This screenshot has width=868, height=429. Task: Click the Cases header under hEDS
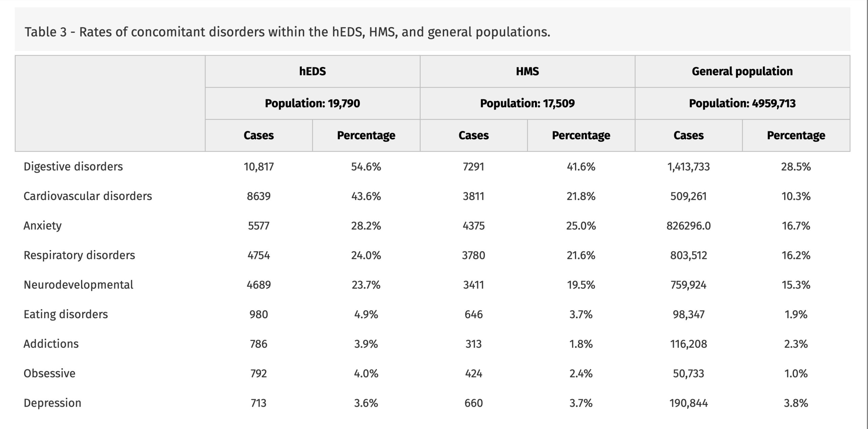[x=258, y=136]
